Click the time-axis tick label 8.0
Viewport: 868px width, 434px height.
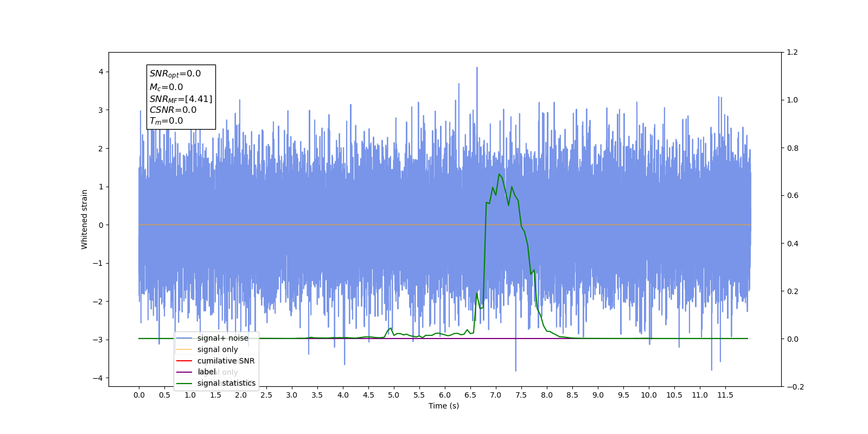547,395
